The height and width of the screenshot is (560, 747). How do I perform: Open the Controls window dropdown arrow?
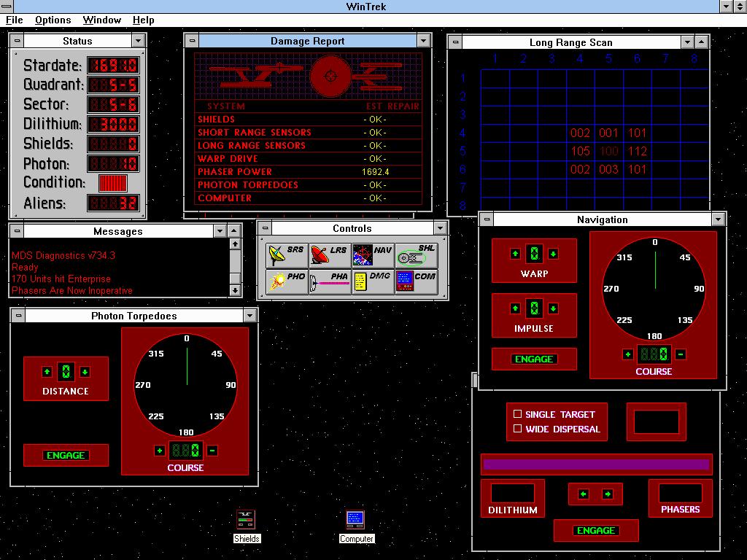pos(440,228)
